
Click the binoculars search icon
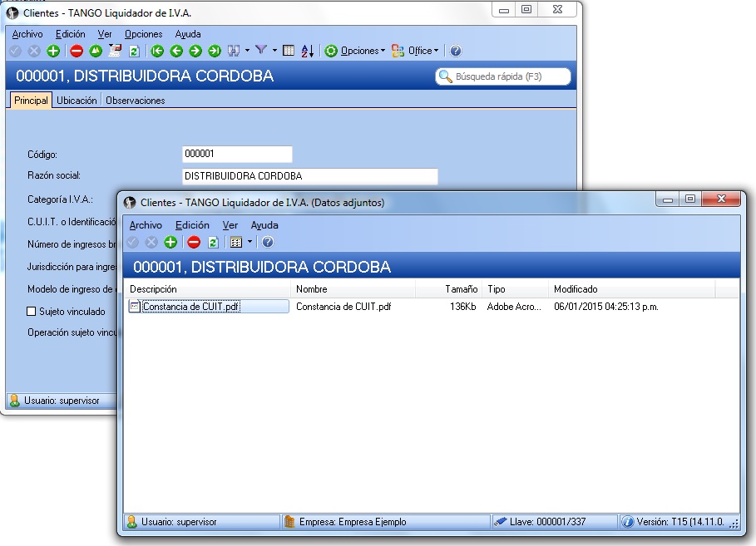click(x=234, y=51)
